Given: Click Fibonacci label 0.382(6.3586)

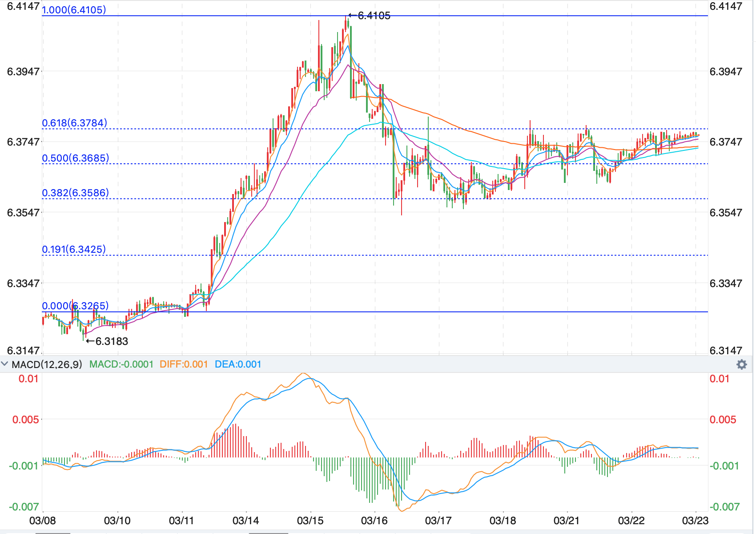Looking at the screenshot, I should pos(76,193).
